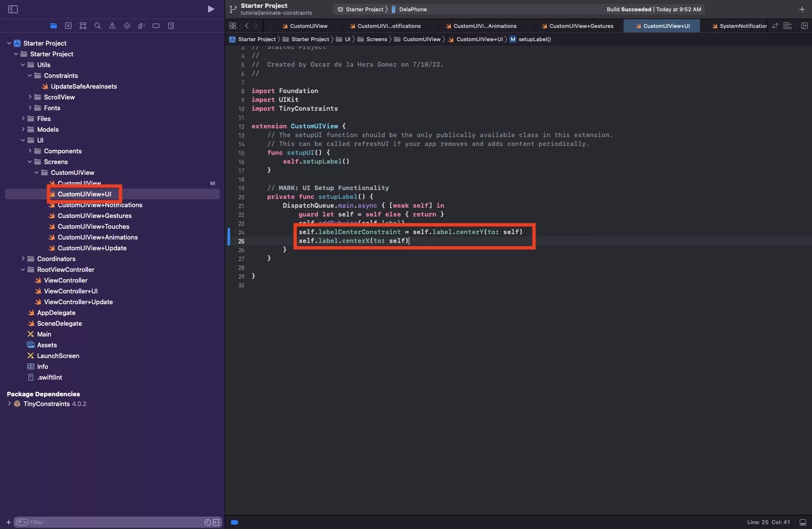This screenshot has width=812, height=529.
Task: Toggle source-control status filter
Action: [x=216, y=522]
